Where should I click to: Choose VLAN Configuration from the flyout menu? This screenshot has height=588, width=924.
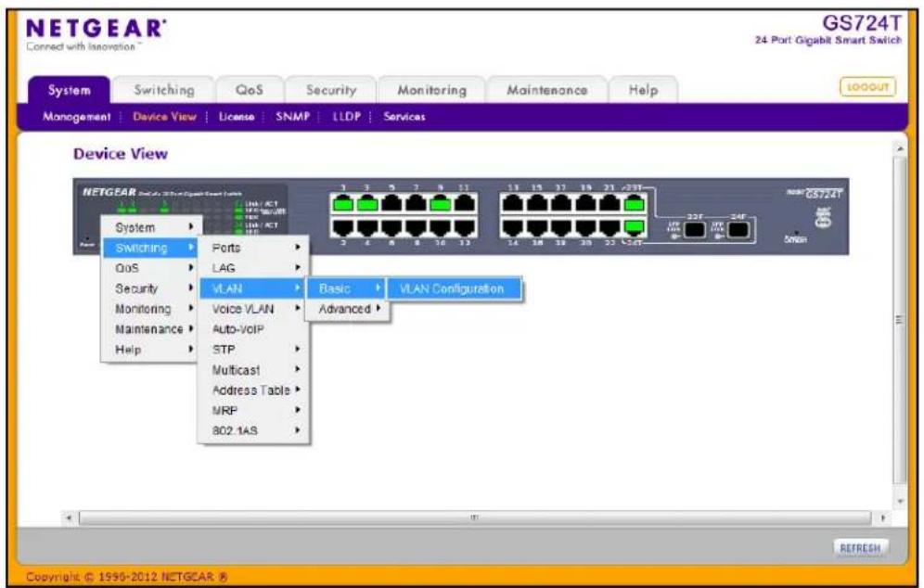(x=453, y=288)
